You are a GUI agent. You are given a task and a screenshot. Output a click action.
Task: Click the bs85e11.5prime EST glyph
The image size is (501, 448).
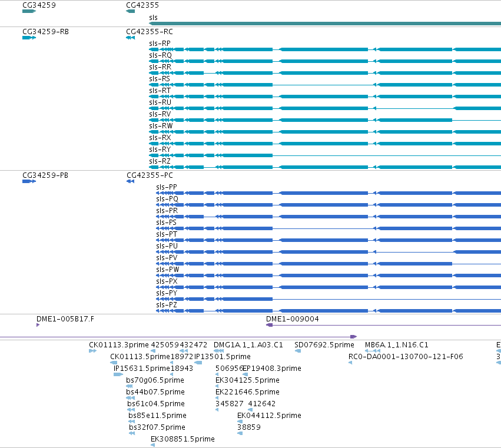tap(132, 422)
